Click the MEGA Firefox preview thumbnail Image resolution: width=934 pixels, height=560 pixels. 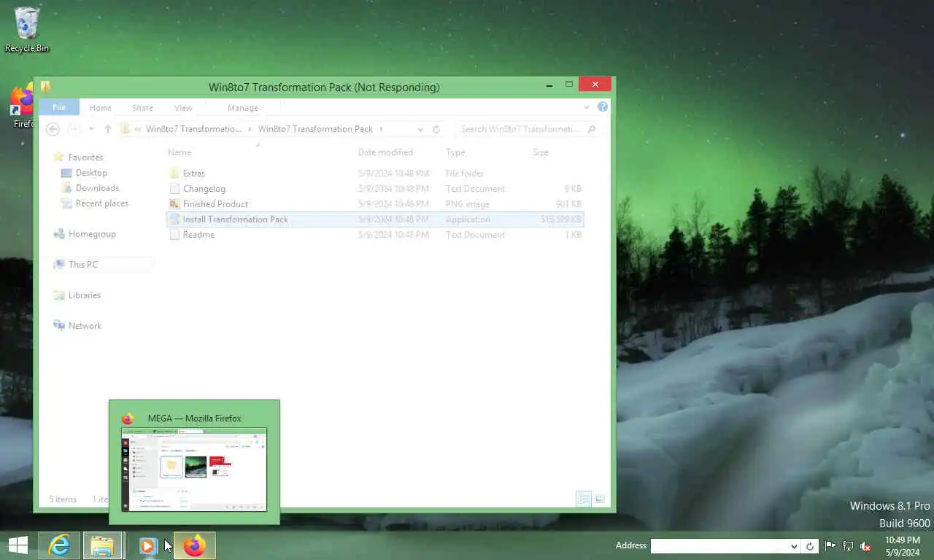click(194, 470)
